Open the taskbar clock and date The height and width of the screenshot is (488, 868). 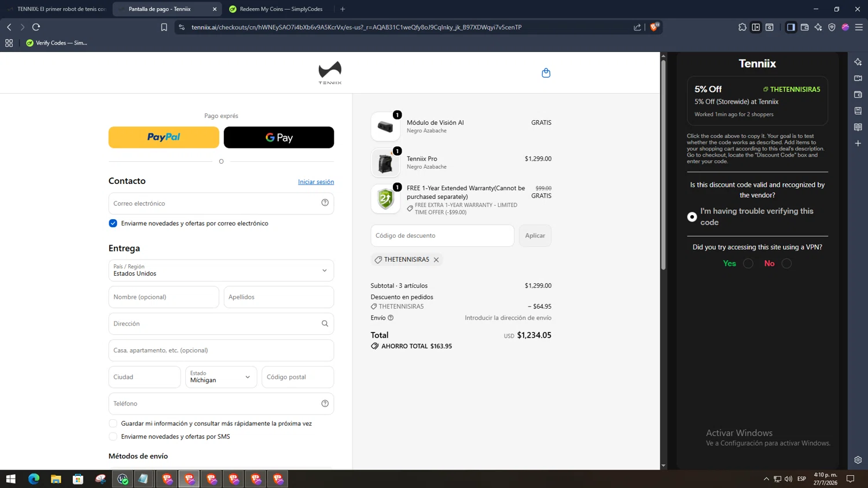(825, 479)
